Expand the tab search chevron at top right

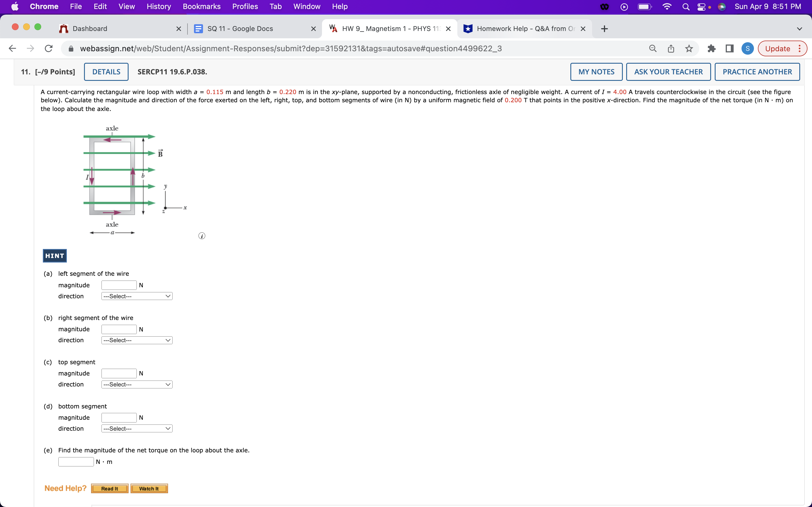pos(800,28)
